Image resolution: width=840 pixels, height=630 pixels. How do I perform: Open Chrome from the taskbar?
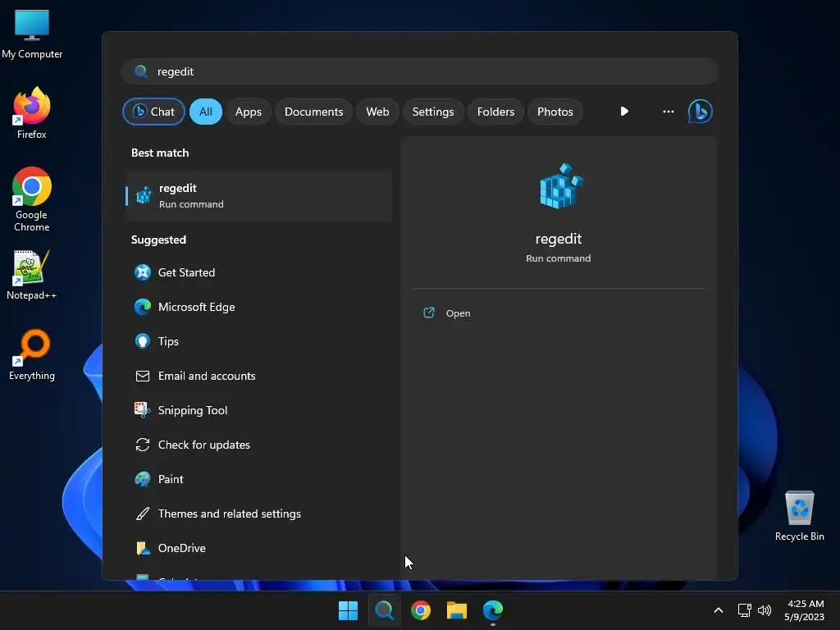tap(421, 610)
